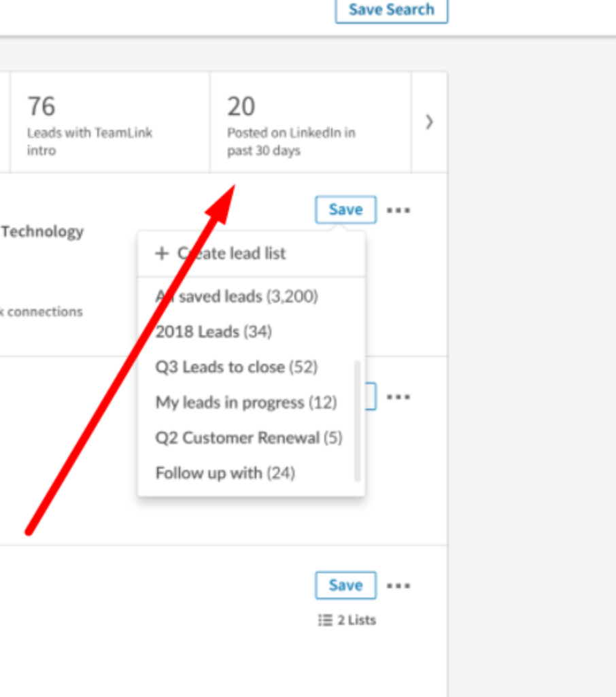The image size is (616, 697).
Task: Show next spotlight filters with chevron arrow
Action: point(429,122)
